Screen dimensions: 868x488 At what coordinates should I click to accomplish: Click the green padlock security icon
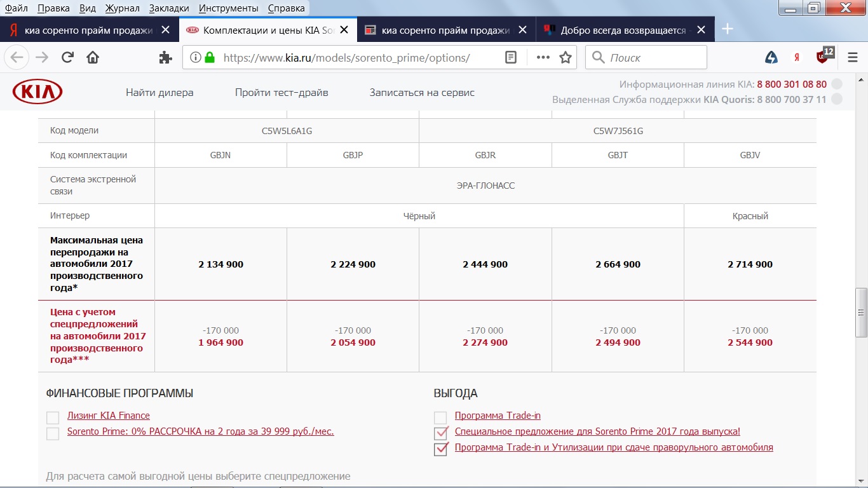(x=210, y=57)
